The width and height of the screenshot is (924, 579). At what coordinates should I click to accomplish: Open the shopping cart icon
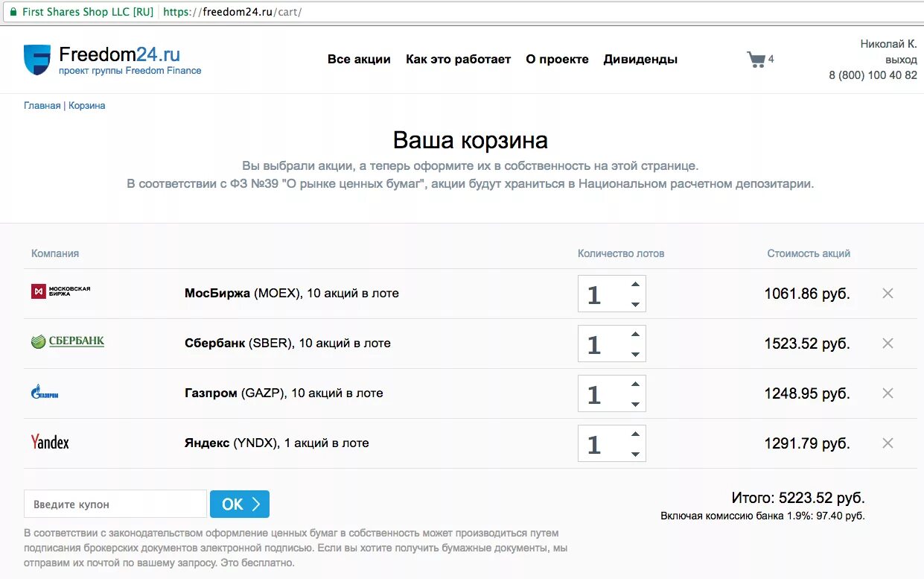click(756, 60)
